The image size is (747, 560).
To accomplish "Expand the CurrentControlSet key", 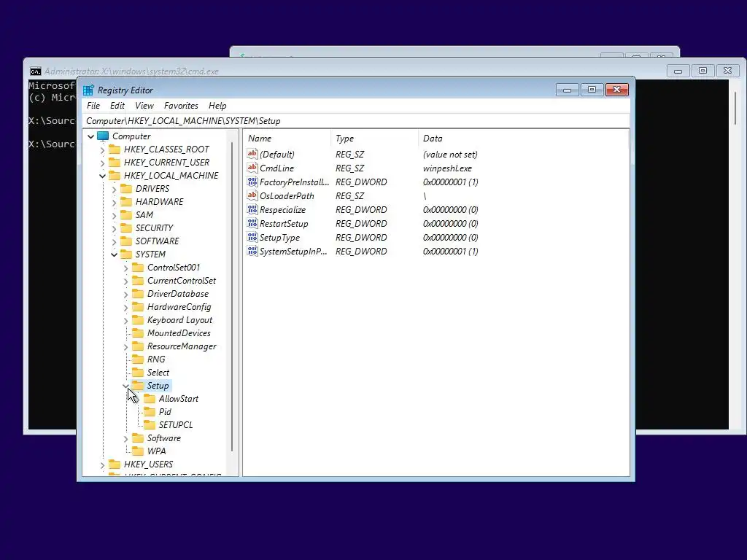I will [x=125, y=281].
